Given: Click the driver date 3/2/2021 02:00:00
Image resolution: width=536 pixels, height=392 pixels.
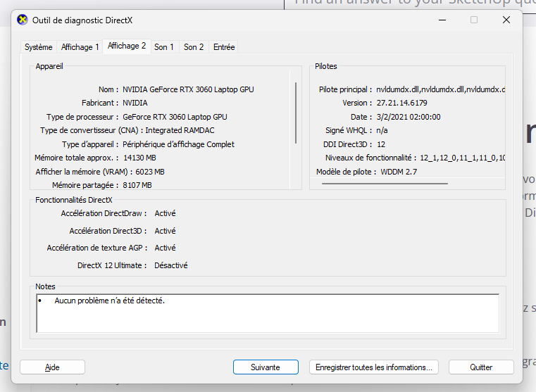Looking at the screenshot, I should 409,117.
